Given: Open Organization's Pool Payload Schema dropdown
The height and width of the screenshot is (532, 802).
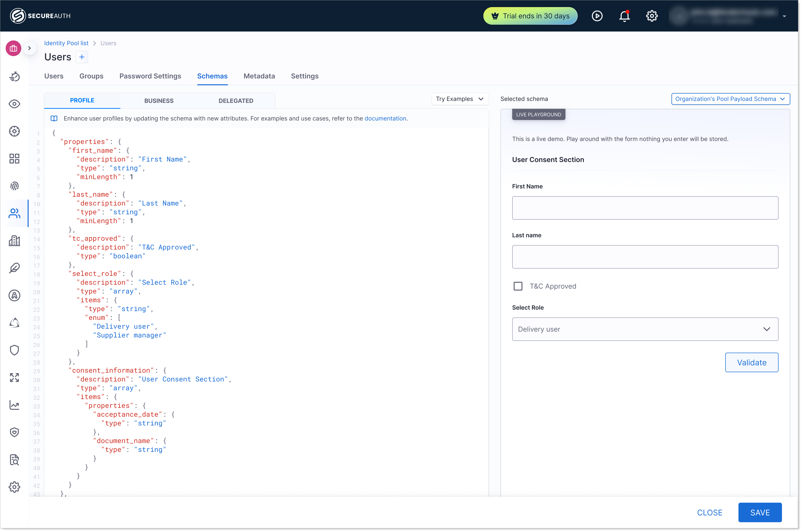Looking at the screenshot, I should click(730, 99).
